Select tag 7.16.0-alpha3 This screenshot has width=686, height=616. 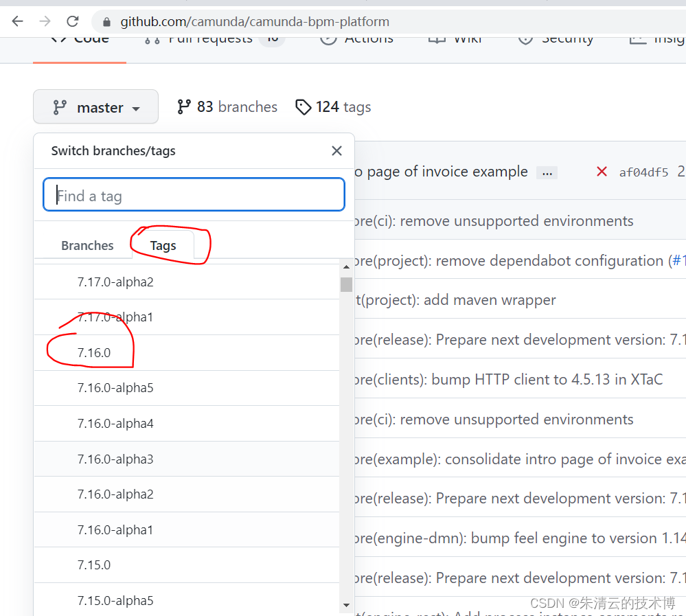coord(187,459)
